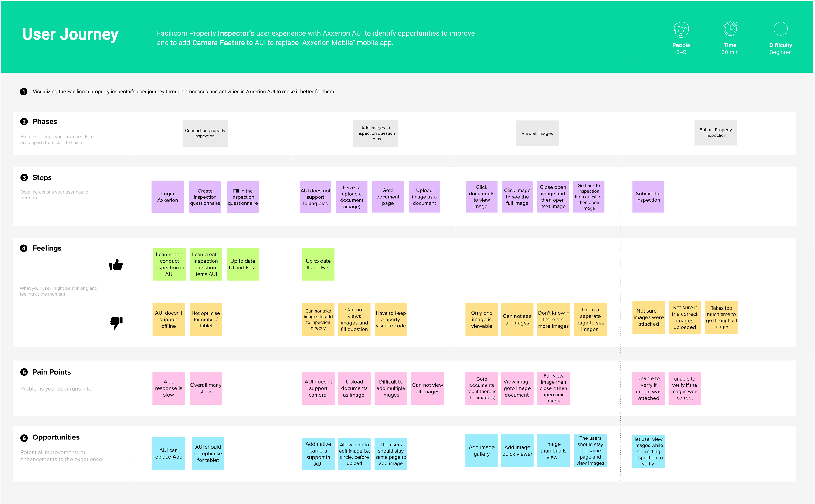Select 'AUI does not support taking pics' note
This screenshot has height=504, width=815.
[315, 197]
